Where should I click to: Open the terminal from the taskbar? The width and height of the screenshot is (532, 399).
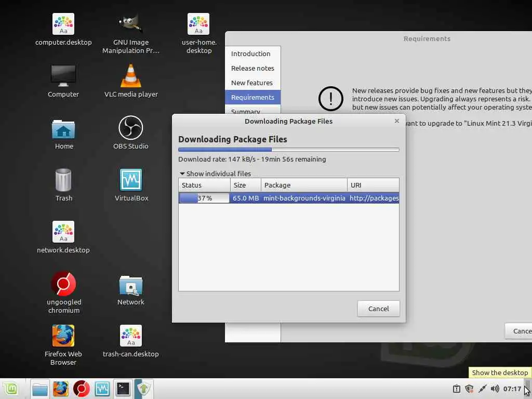pyautogui.click(x=123, y=389)
